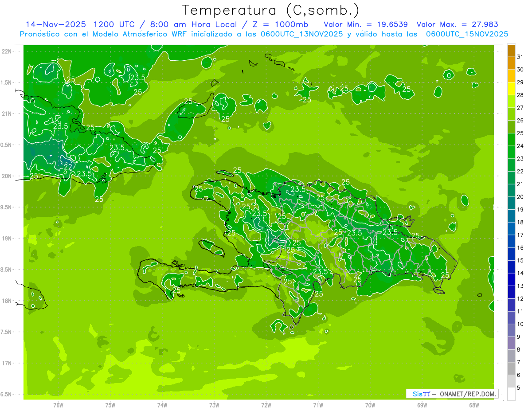Pick the yellow swatch between 28 and 29
532x411 pixels.
tap(511, 89)
